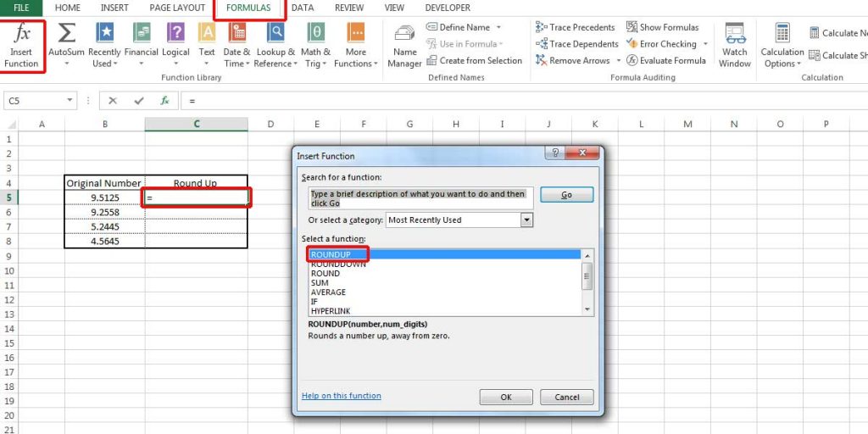The height and width of the screenshot is (434, 868).
Task: Click OK in Insert Function dialog
Action: tap(506, 397)
